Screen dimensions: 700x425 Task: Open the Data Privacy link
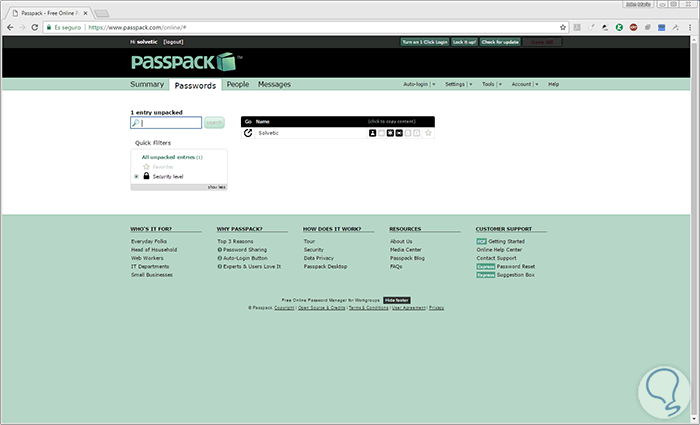tap(319, 258)
